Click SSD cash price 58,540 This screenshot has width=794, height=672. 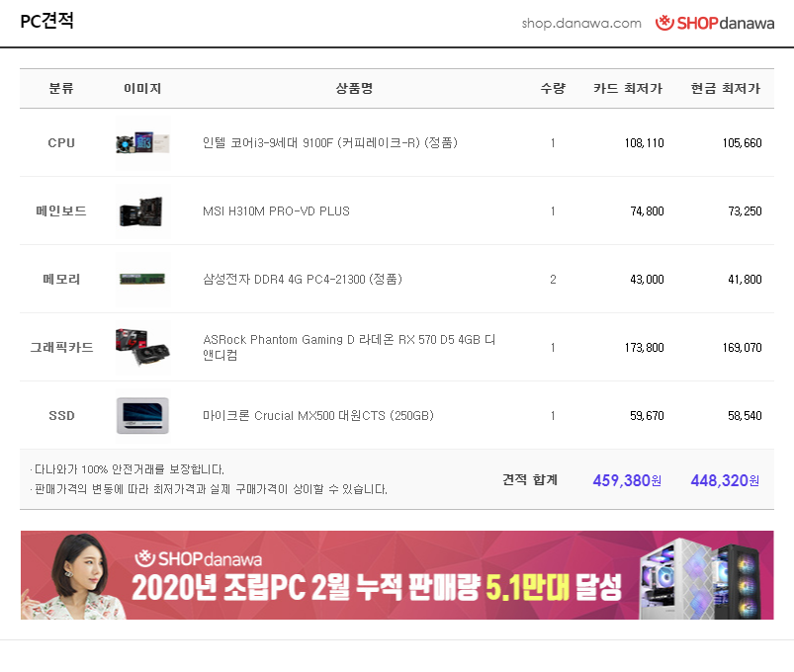745,416
